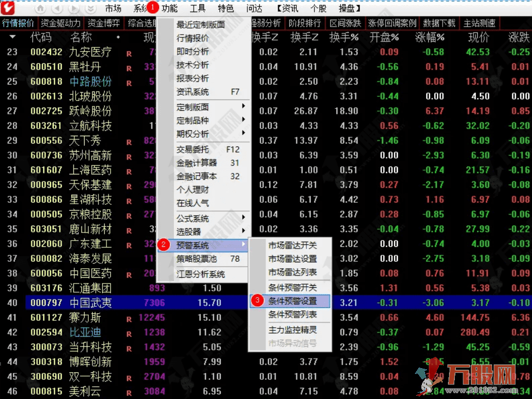Sort by the 开盘% column header
Image resolution: width=532 pixels, height=399 pixels.
tap(384, 37)
